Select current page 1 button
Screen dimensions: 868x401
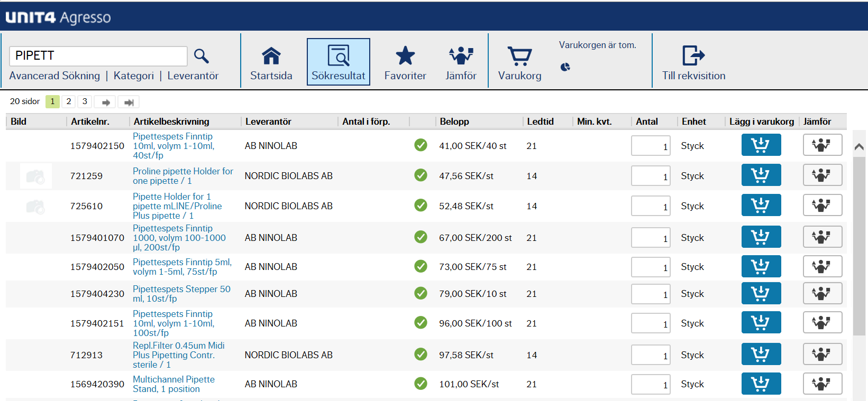click(52, 101)
